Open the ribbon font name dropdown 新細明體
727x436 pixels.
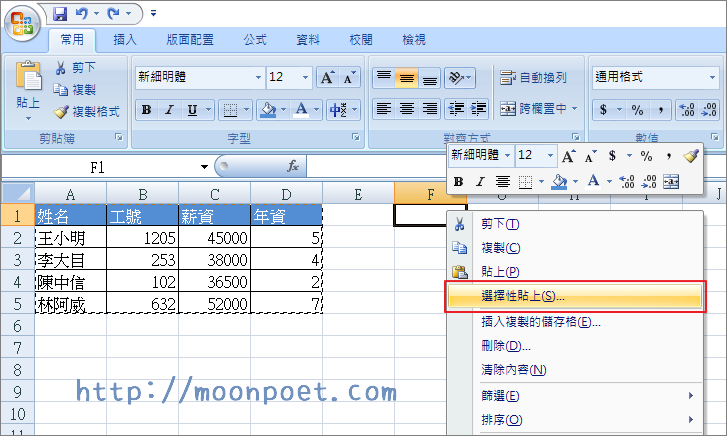(x=258, y=77)
